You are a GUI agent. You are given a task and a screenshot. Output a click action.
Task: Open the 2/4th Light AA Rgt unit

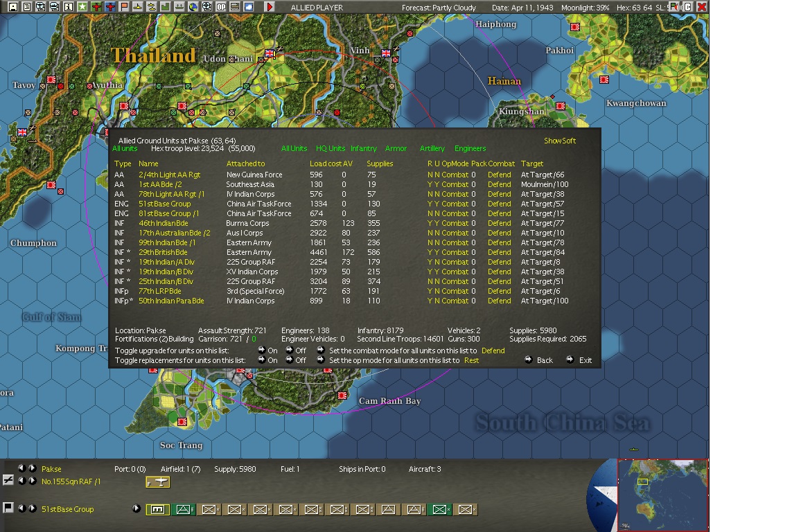[170, 175]
